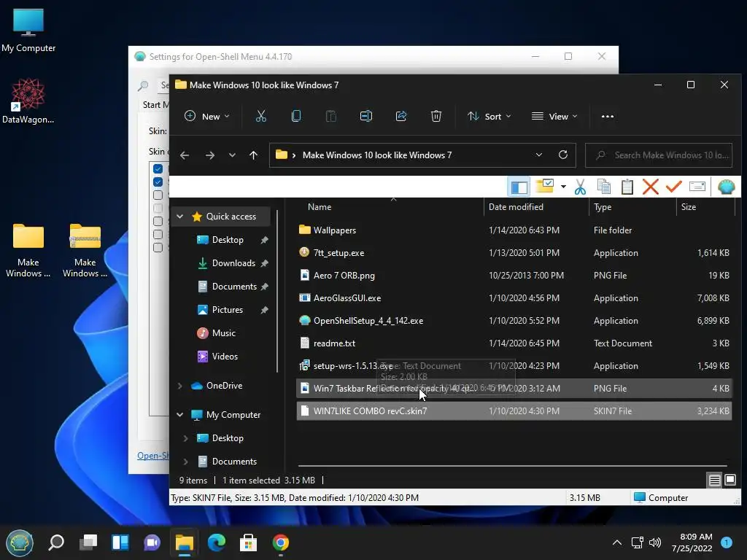Viewport: 747px width, 560px height.
Task: Click the Cut scissors icon in Explorer command bar
Action: pos(260,116)
